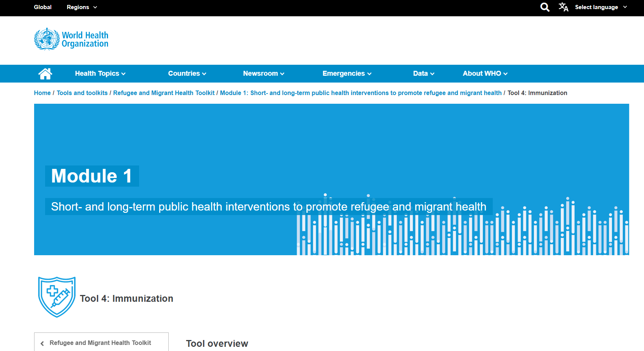Viewport: 644px width, 351px height.
Task: Click the Global link in the top bar
Action: coord(42,7)
